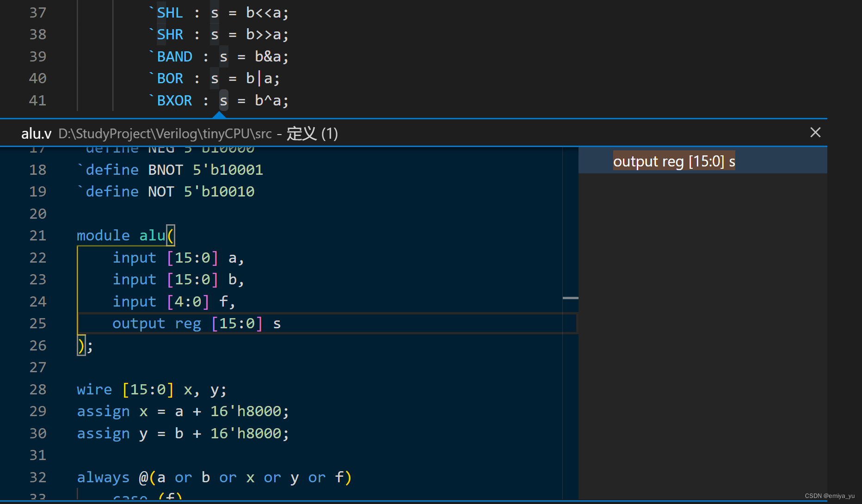
Task: Click the input [15:0] b parameter line
Action: pos(178,279)
